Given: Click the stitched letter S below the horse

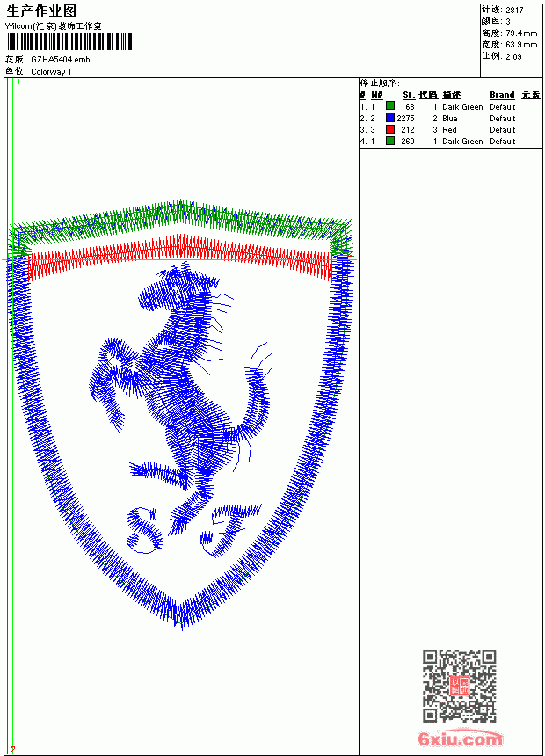Looking at the screenshot, I should coord(143,529).
